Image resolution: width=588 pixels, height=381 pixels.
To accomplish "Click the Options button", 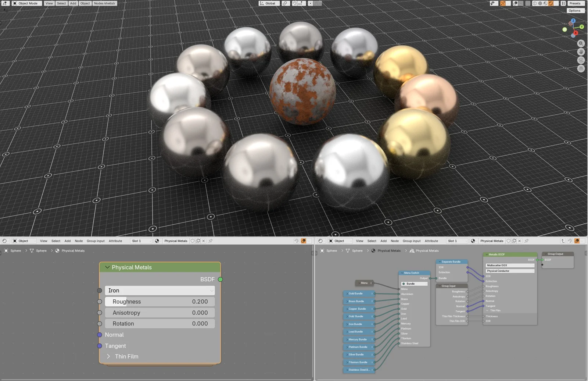I will point(574,11).
